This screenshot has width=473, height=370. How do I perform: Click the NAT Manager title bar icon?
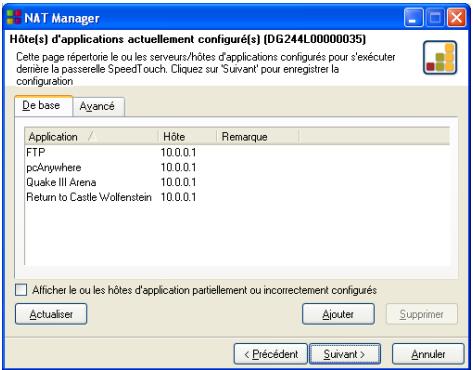click(x=14, y=17)
